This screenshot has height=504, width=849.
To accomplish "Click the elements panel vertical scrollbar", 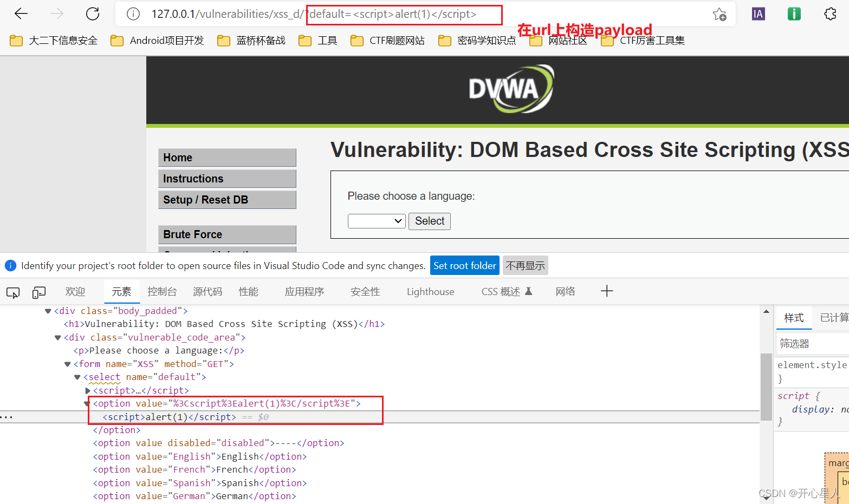I will click(766, 386).
